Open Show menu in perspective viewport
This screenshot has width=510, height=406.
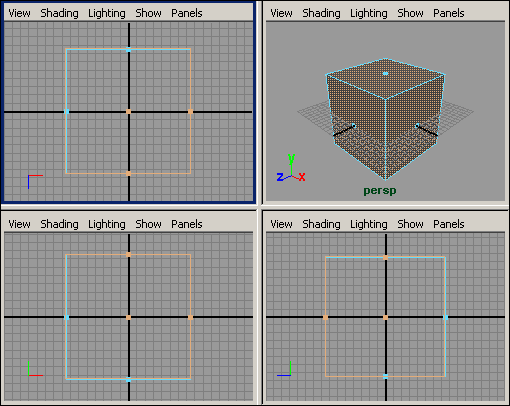[410, 13]
